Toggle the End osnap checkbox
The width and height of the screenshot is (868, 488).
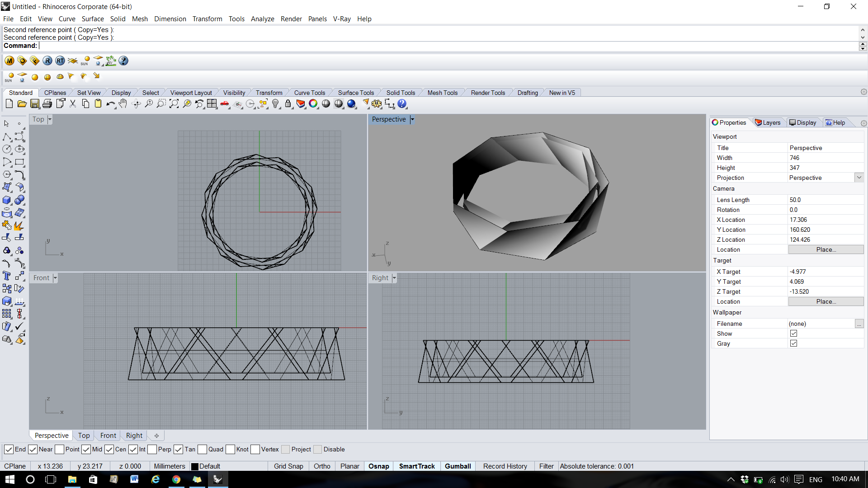(x=9, y=449)
